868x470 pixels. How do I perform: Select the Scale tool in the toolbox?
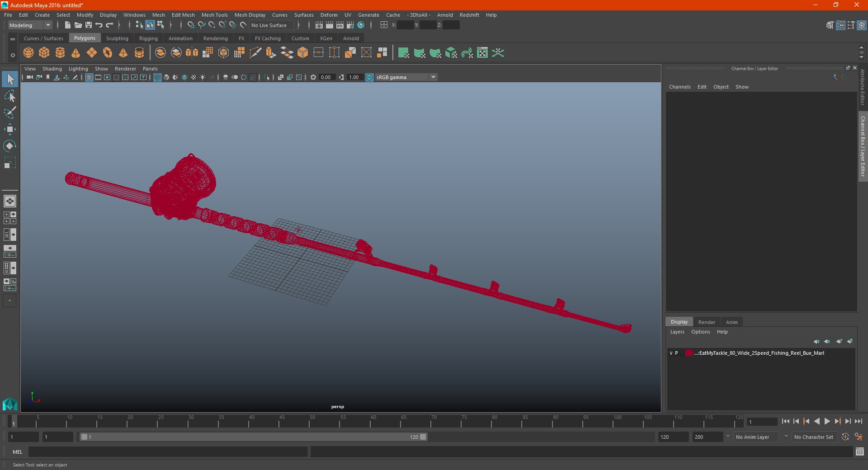point(10,163)
